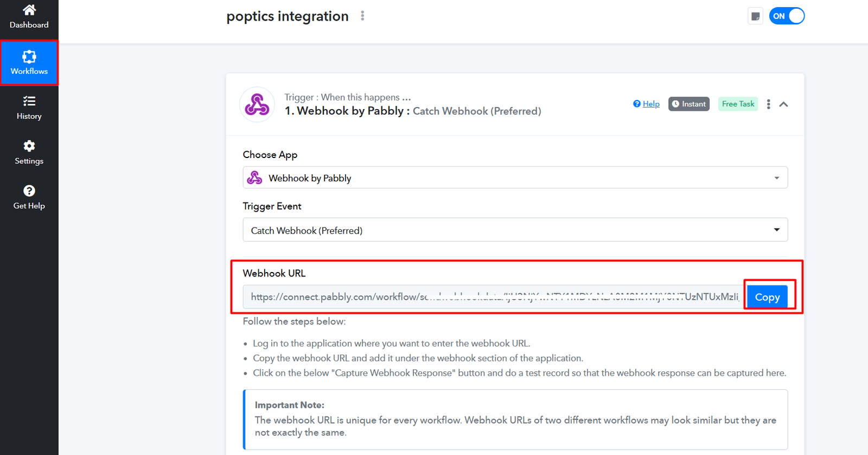868x455 pixels.
Task: Click the Webhook by Pabbly trigger logo
Action: coord(257,104)
